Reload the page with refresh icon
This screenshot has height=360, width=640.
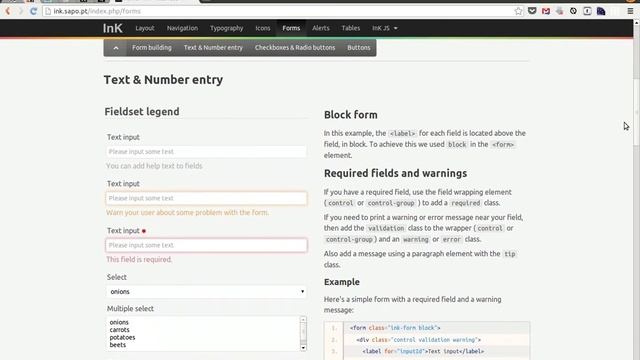point(33,11)
